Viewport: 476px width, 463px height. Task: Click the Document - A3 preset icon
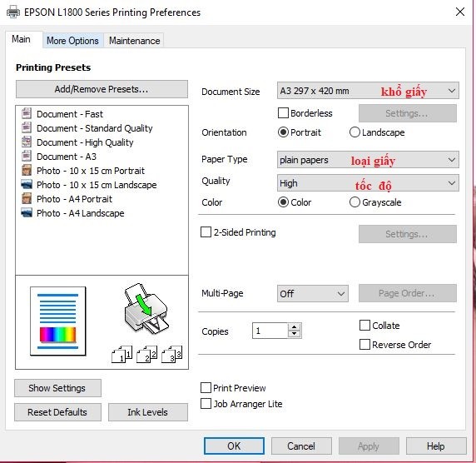pyautogui.click(x=27, y=157)
